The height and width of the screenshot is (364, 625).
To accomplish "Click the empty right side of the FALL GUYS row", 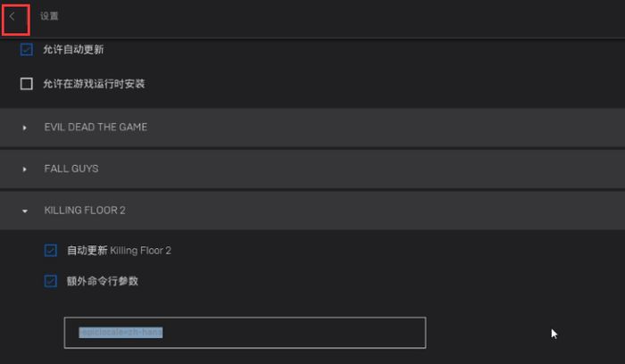I will 446,169.
